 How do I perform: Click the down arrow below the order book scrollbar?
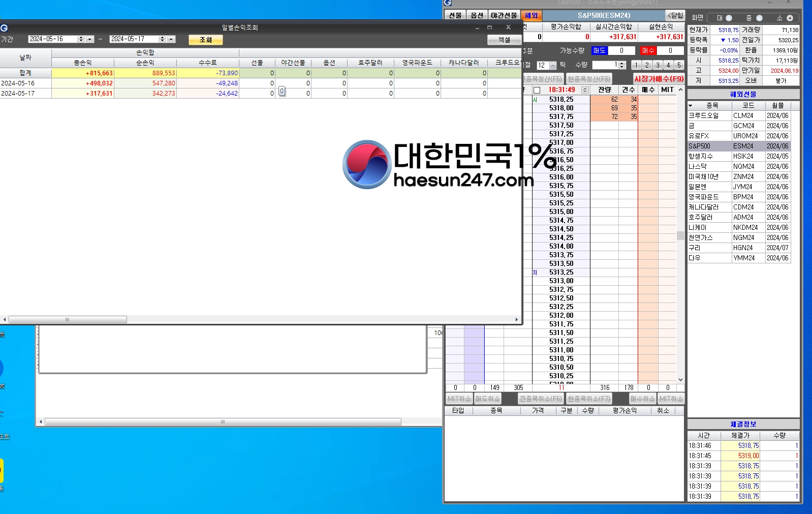coord(680,379)
